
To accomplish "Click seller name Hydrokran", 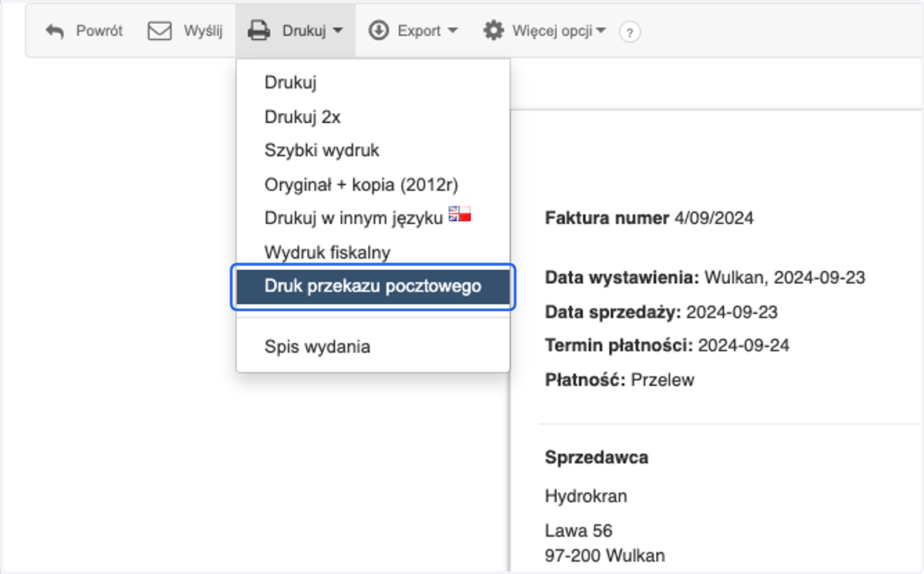I will tap(586, 496).
